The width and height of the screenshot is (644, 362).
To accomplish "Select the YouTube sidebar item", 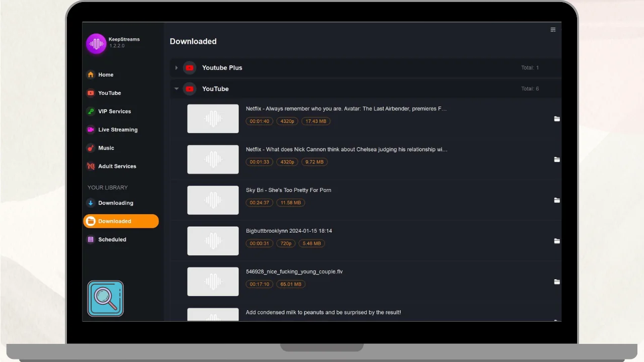I will tap(109, 93).
